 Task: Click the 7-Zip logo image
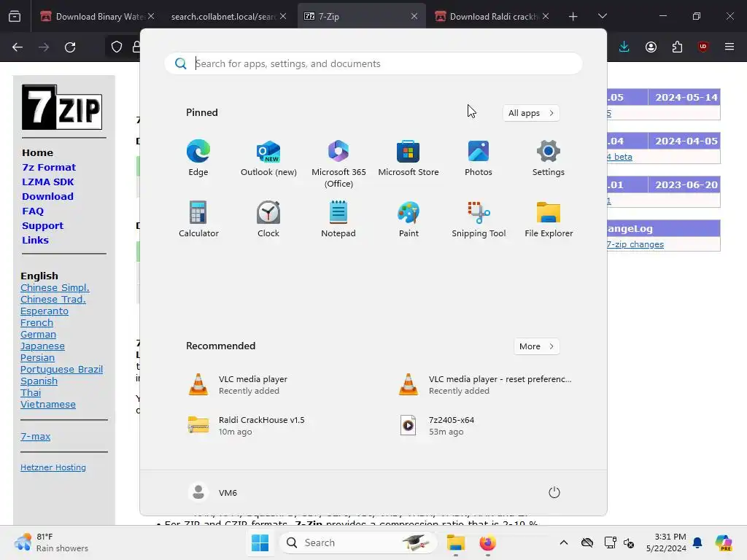[62, 107]
